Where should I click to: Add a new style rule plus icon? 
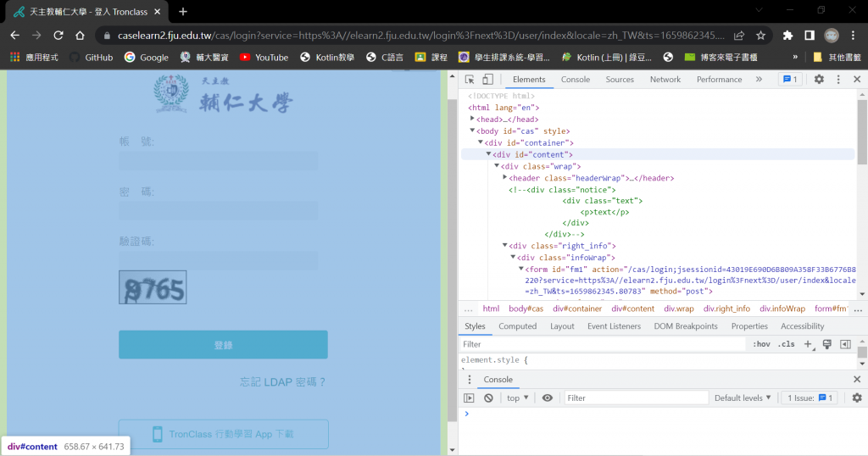(808, 343)
